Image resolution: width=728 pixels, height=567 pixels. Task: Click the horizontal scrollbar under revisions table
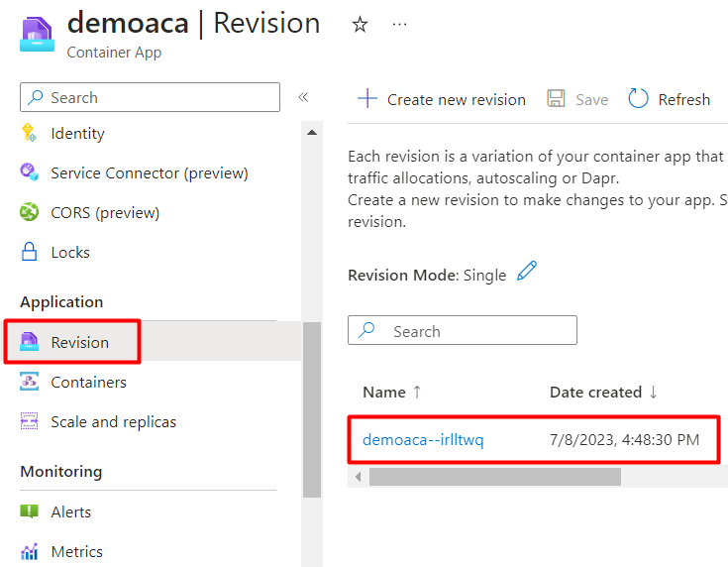tap(494, 477)
